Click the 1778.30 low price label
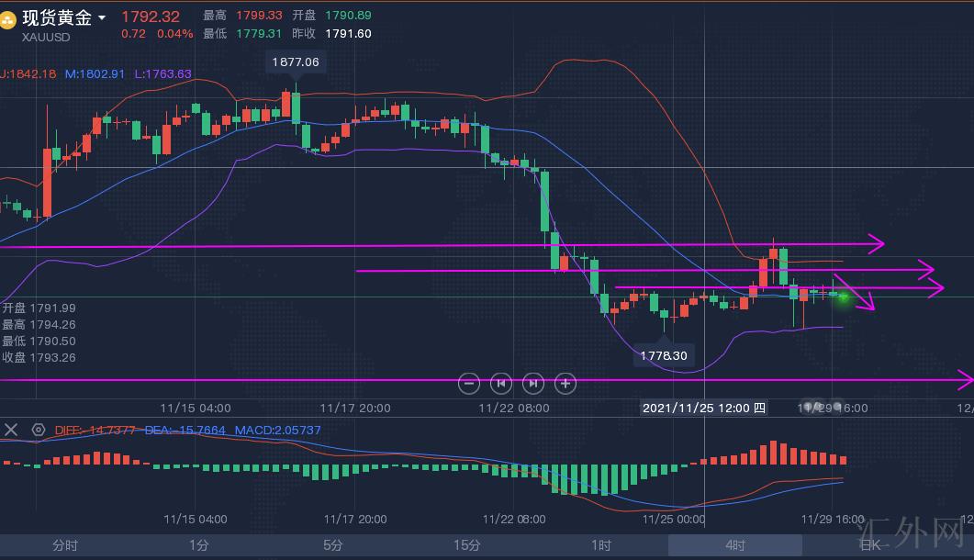The height and width of the screenshot is (560, 974). (664, 355)
